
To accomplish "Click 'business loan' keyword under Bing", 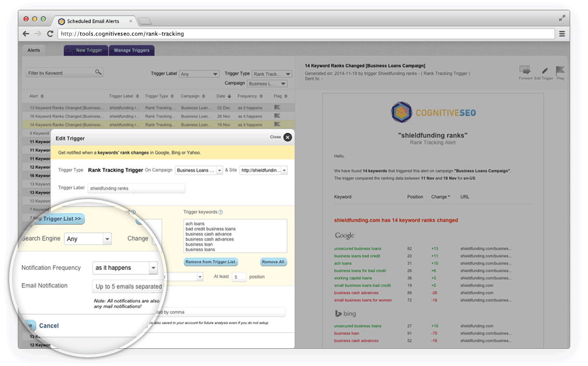I will tap(346, 333).
